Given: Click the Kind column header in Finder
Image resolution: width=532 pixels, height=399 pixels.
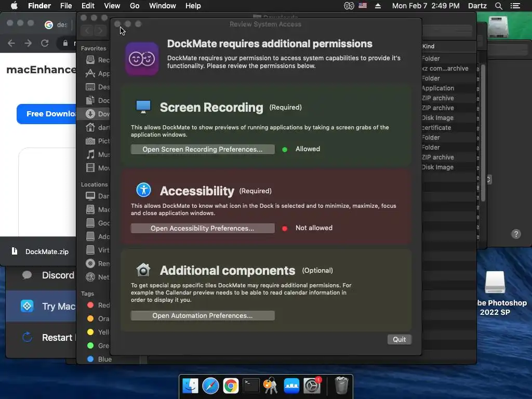Looking at the screenshot, I should pyautogui.click(x=429, y=46).
